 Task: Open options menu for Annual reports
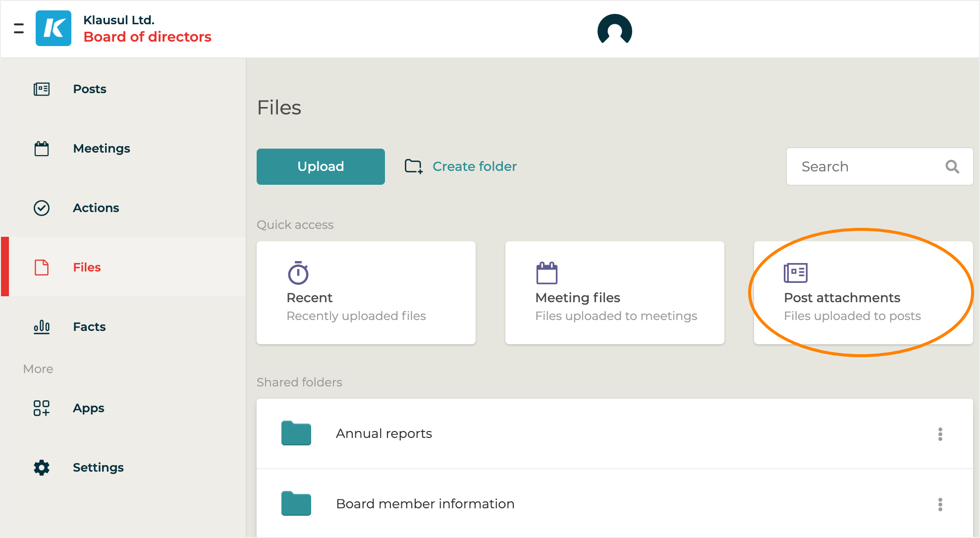click(940, 434)
